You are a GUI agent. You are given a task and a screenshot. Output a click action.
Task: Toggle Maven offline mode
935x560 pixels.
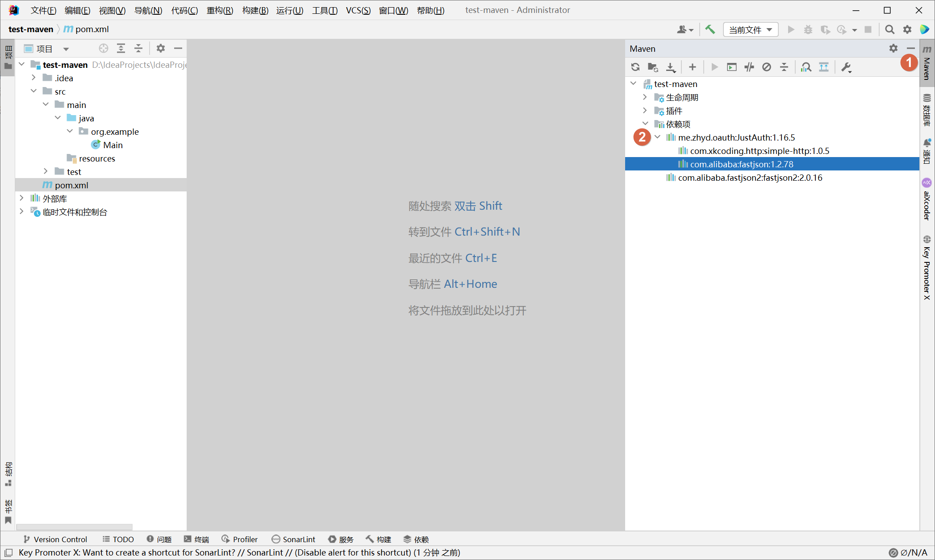tap(749, 67)
